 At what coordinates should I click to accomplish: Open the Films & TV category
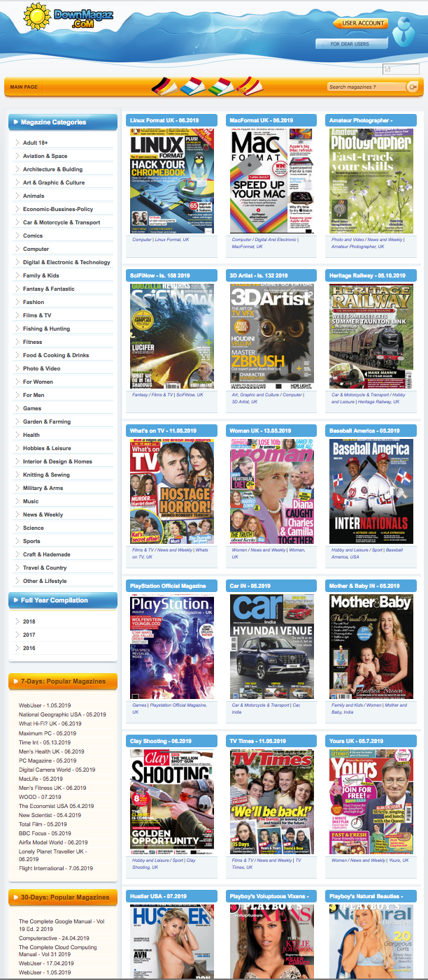click(37, 316)
